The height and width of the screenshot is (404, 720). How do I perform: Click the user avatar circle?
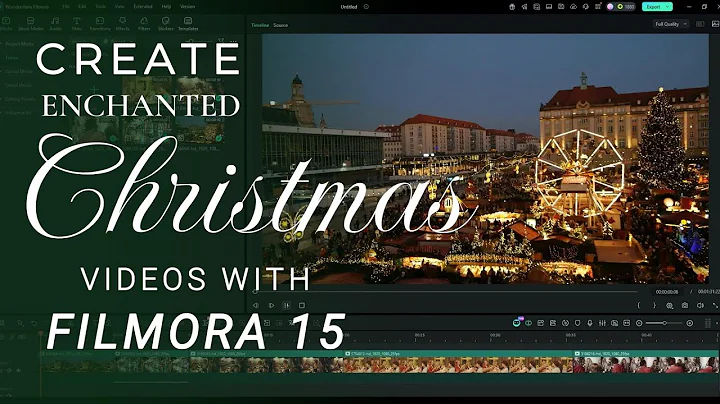pyautogui.click(x=610, y=7)
